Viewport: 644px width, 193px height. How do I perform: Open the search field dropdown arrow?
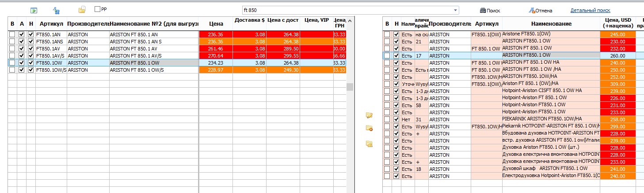click(x=455, y=10)
